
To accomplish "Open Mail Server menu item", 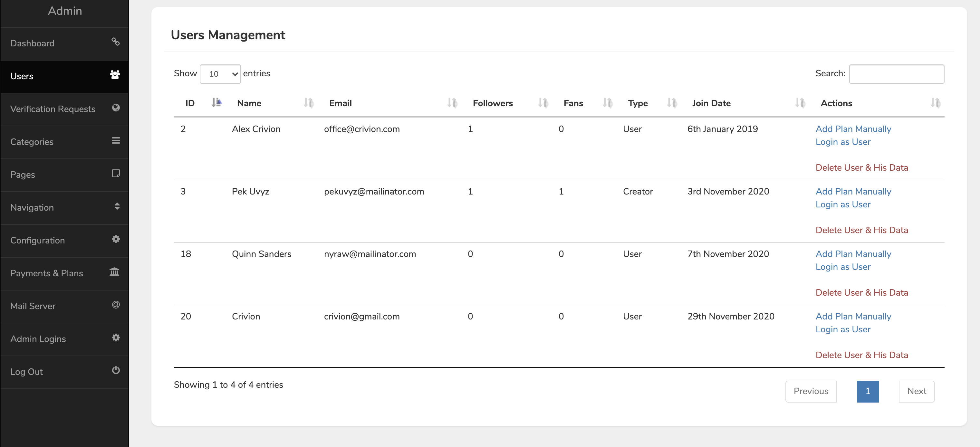I will [64, 306].
